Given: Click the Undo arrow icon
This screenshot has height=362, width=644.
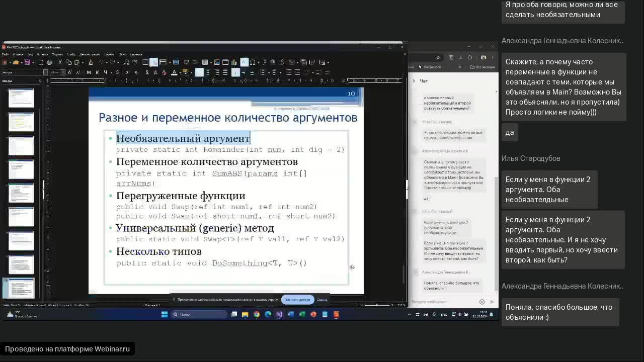Looking at the screenshot, I should (101, 62).
